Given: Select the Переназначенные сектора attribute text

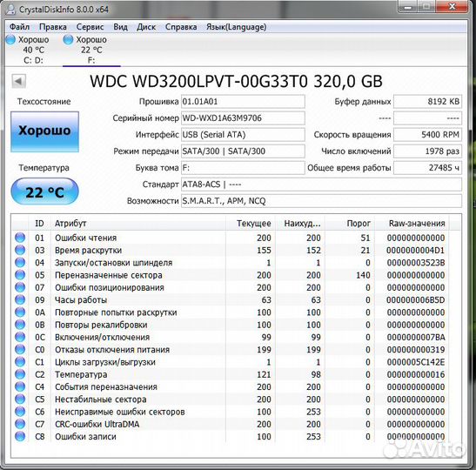Looking at the screenshot, I should 109,275.
